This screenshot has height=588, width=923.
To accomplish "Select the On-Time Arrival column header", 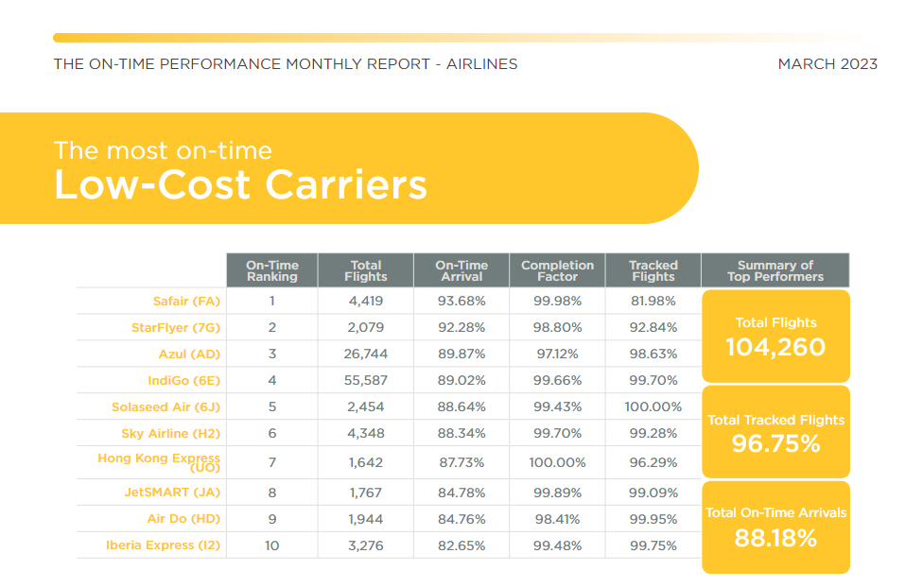I will 461,270.
